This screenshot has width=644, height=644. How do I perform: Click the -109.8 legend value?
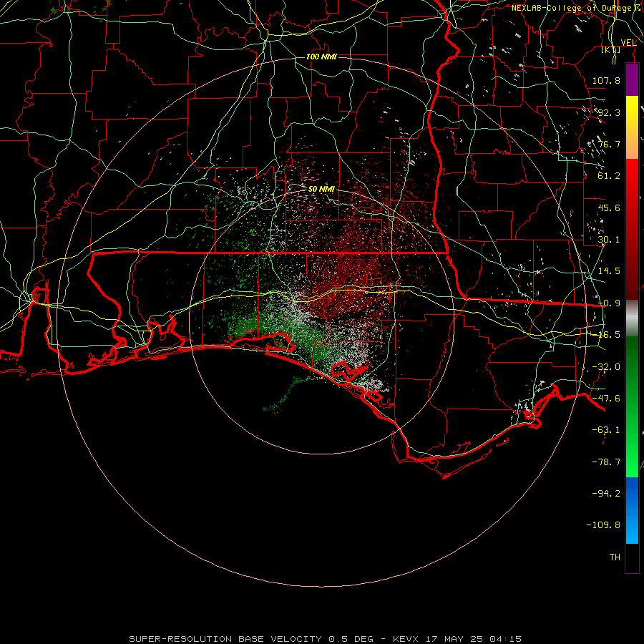[603, 525]
